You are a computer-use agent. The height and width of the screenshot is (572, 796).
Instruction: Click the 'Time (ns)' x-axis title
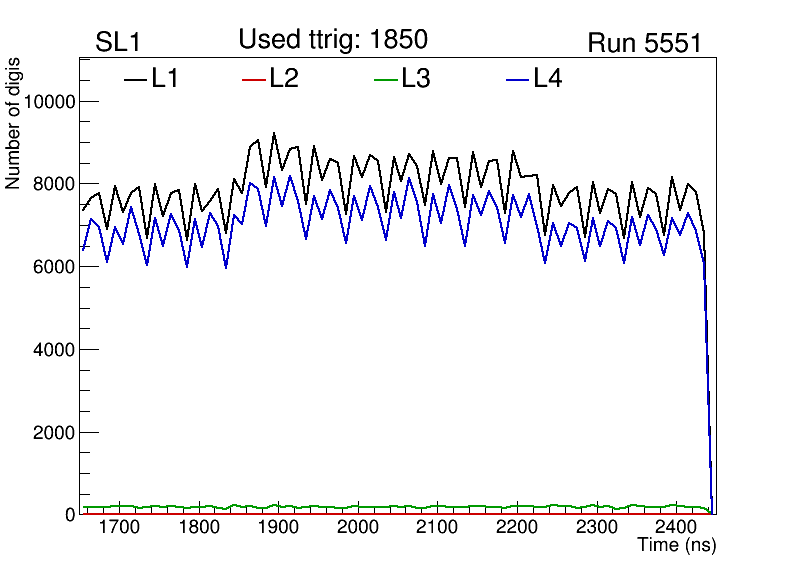[x=677, y=546]
